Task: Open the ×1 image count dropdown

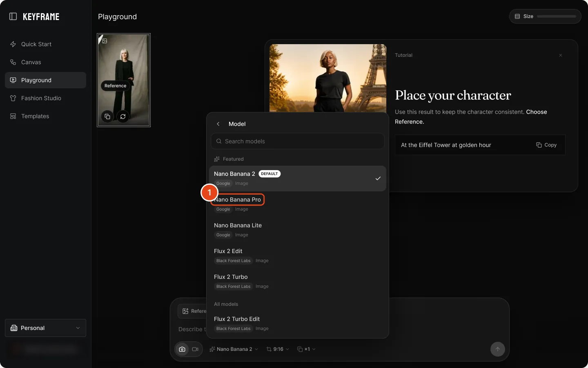Action: (306, 349)
